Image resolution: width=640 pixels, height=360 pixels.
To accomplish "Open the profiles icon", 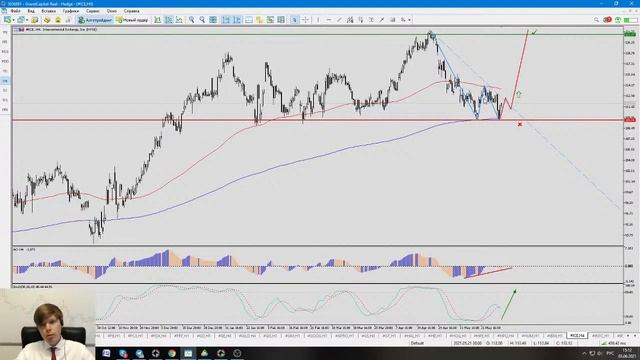I will (21, 20).
